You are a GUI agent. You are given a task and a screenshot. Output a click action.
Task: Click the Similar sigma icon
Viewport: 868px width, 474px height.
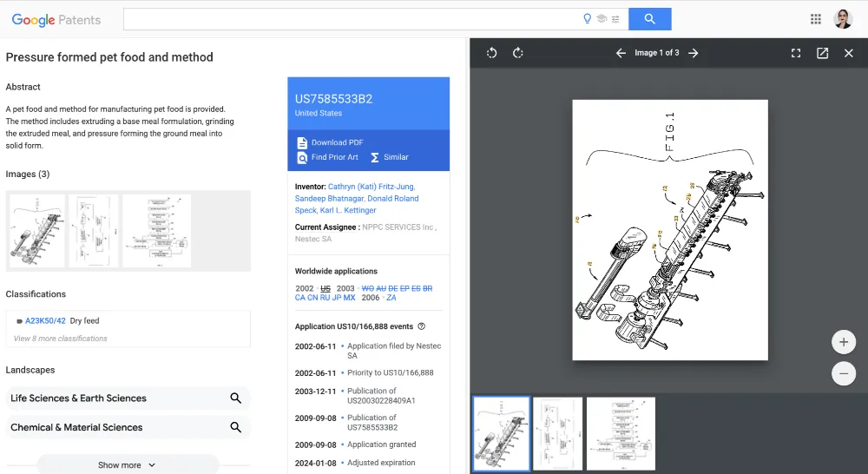tap(375, 158)
